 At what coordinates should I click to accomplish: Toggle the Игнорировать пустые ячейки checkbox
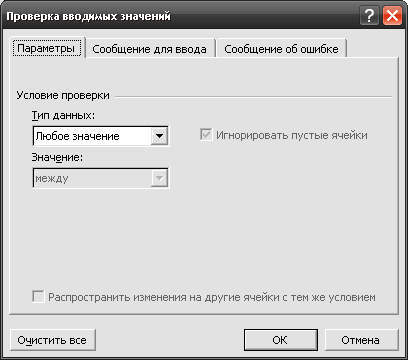[x=206, y=135]
